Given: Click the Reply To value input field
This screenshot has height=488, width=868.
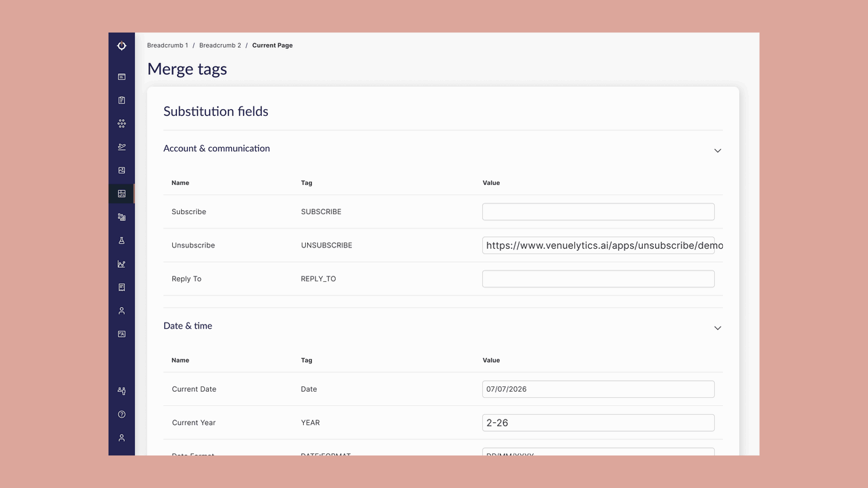Looking at the screenshot, I should 598,279.
